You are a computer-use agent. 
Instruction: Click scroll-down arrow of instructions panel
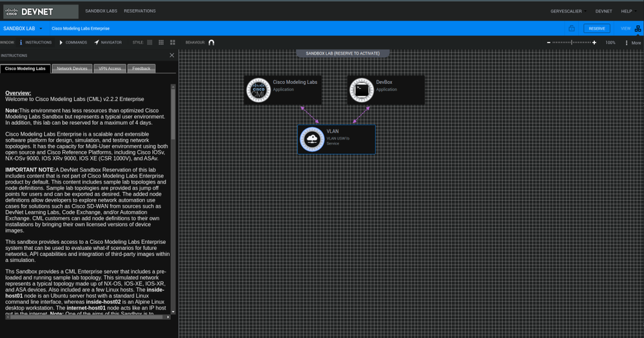click(173, 312)
